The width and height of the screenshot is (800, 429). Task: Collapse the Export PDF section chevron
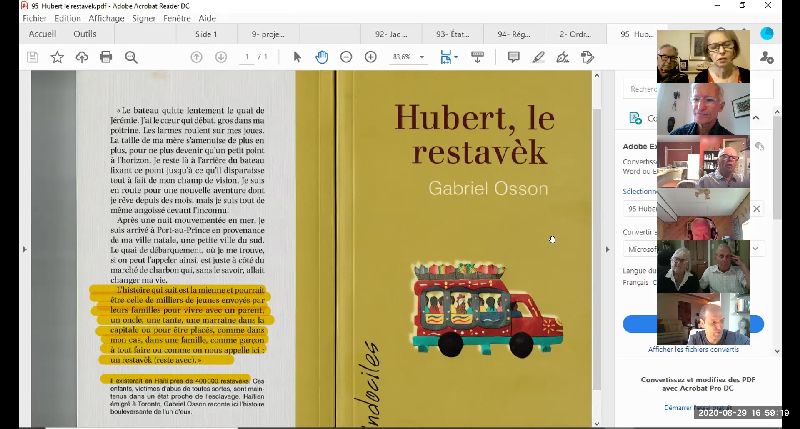[x=756, y=118]
